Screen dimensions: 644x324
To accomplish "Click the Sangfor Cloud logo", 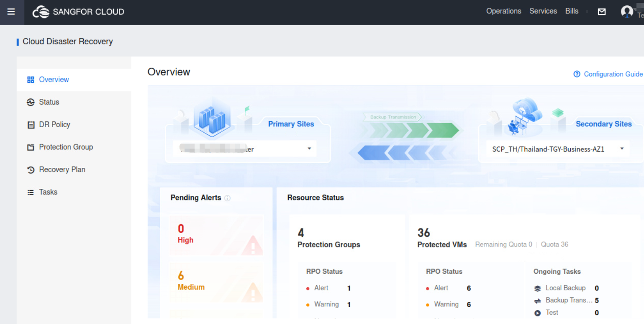I will tap(79, 12).
